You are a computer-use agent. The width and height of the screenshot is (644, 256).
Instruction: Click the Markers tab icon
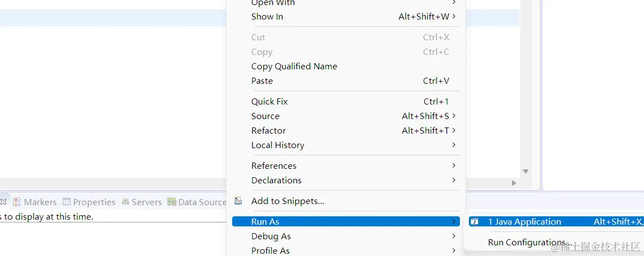click(17, 201)
